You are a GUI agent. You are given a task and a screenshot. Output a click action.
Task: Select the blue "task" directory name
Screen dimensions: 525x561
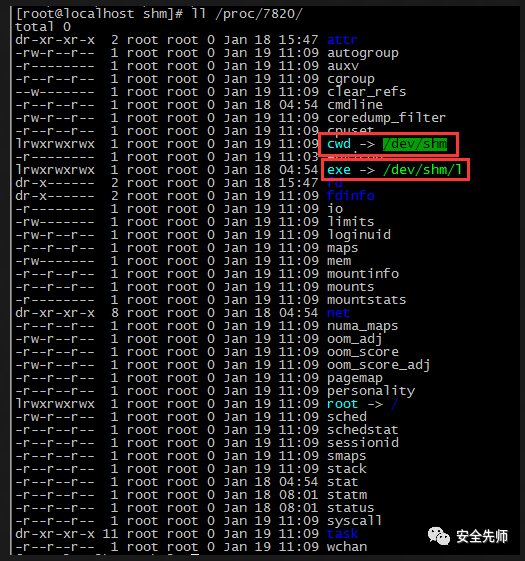[342, 534]
